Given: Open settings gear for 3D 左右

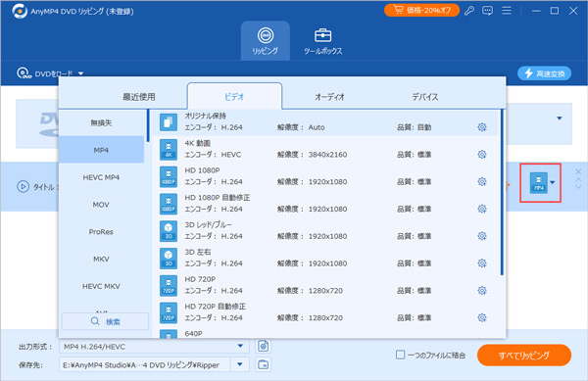Looking at the screenshot, I should click(482, 263).
